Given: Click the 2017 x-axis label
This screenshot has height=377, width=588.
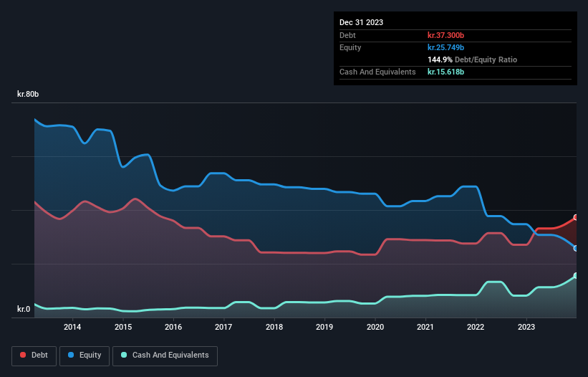Looking at the screenshot, I should pyautogui.click(x=223, y=327).
